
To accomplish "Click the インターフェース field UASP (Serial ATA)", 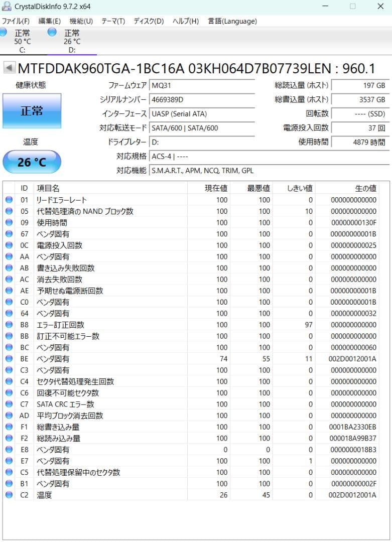I will tap(202, 114).
